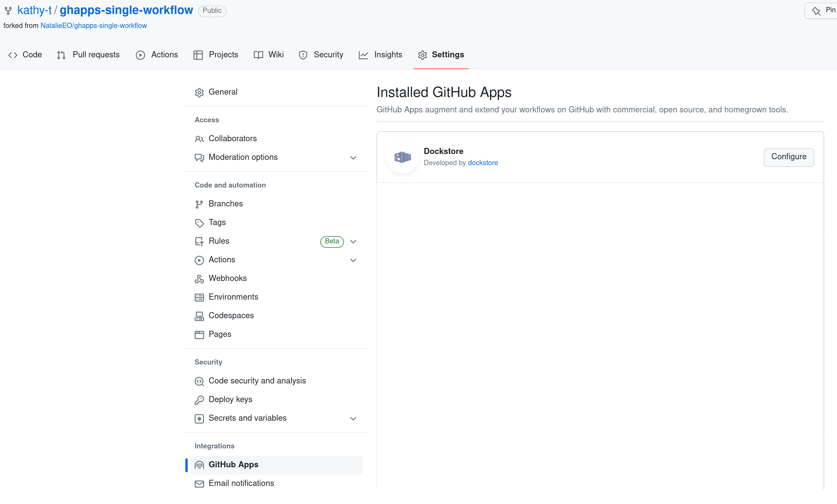Image resolution: width=837 pixels, height=504 pixels.
Task: Expand the Rules section chevron
Action: click(x=353, y=242)
